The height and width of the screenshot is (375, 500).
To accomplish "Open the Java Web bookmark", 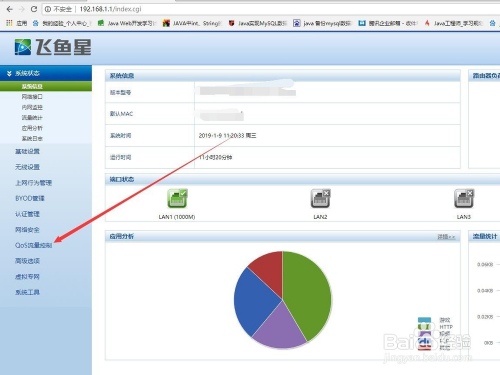I will [127, 23].
